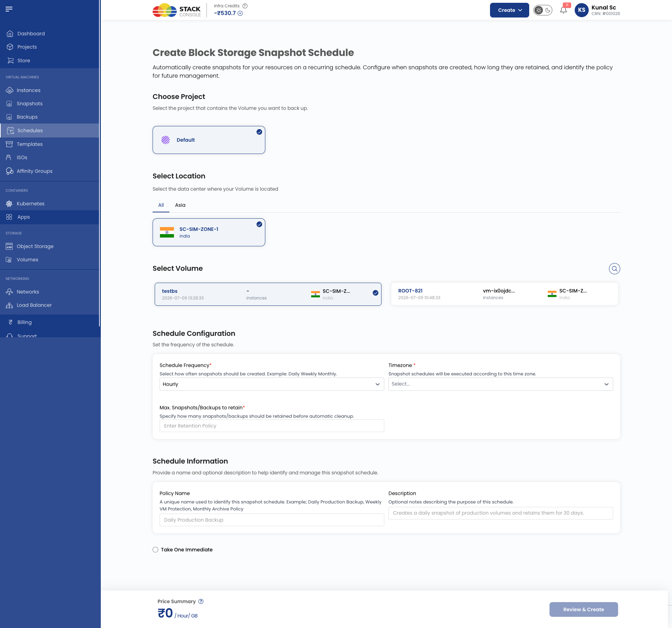The image size is (672, 628).
Task: Click the 2026-07-09 13:28:33 timestamp
Action: [x=183, y=298]
